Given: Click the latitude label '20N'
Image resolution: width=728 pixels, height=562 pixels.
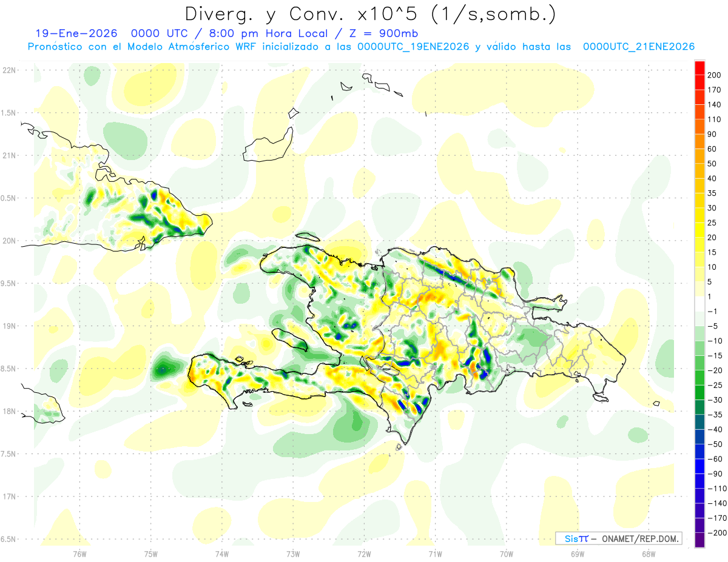Looking at the screenshot, I should point(8,241).
